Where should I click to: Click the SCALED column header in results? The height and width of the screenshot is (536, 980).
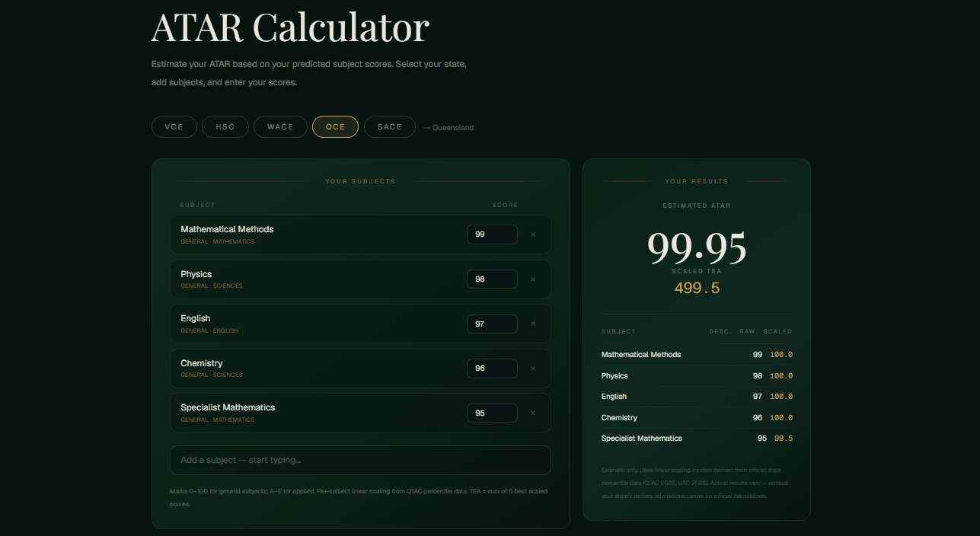point(777,332)
